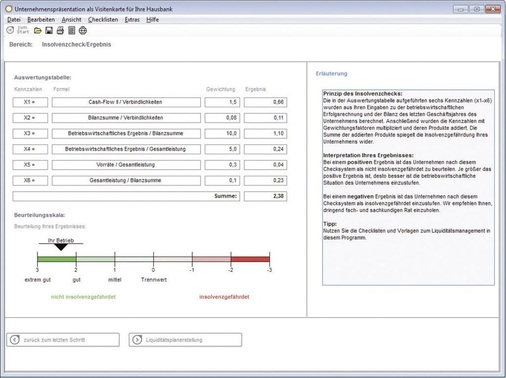The width and height of the screenshot is (506, 378).
Task: Click the X1 Gewichtung value 1,5
Action: [x=222, y=102]
